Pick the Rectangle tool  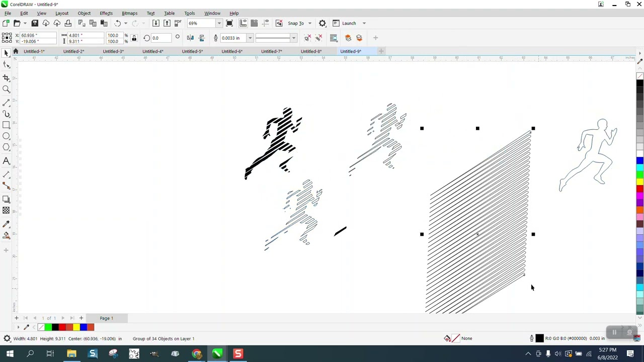point(7,125)
